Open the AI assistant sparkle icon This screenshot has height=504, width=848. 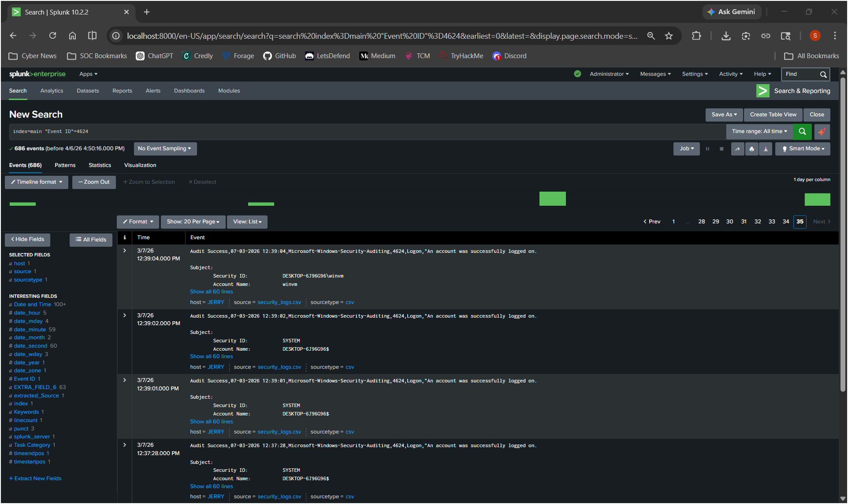822,131
